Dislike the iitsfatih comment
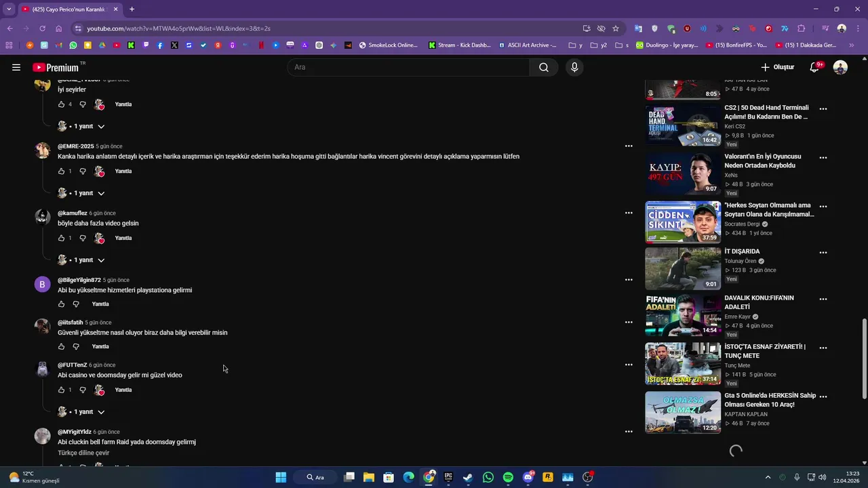868x488 pixels. point(76,346)
